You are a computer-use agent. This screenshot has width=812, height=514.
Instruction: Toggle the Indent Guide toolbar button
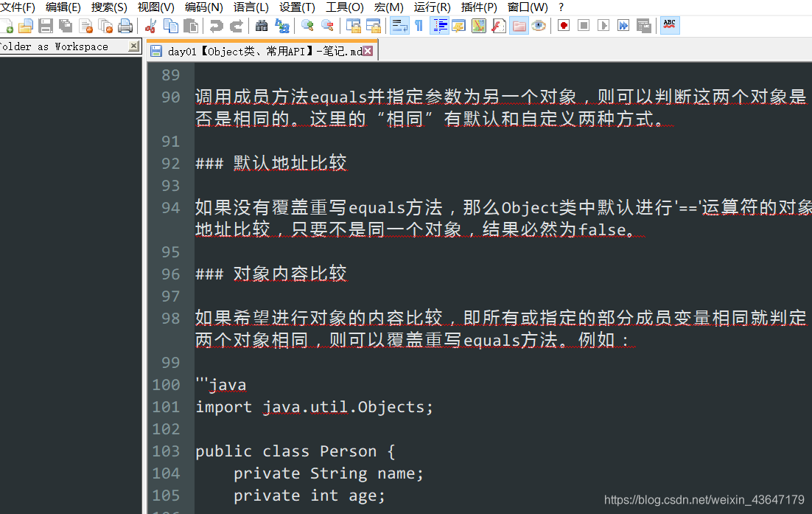pyautogui.click(x=439, y=25)
